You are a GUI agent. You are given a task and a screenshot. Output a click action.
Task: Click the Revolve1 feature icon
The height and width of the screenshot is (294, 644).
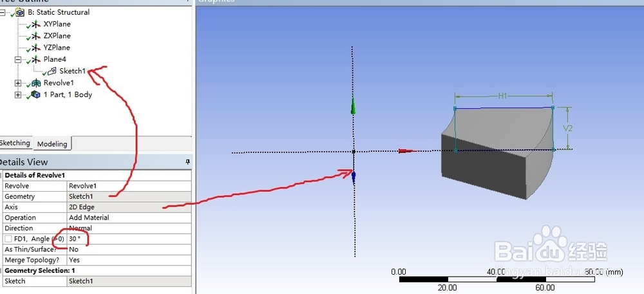point(36,83)
